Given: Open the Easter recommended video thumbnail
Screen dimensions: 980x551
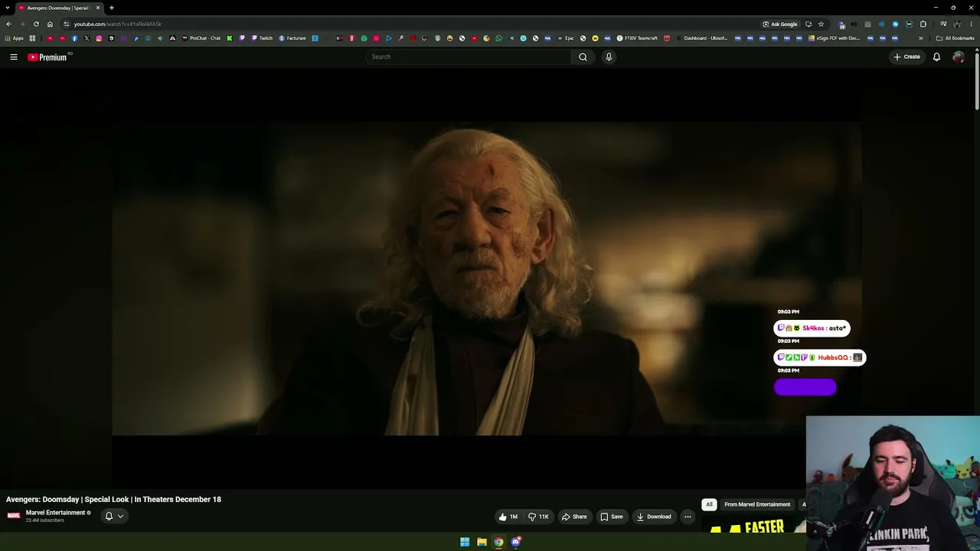Looking at the screenshot, I should point(754,526).
